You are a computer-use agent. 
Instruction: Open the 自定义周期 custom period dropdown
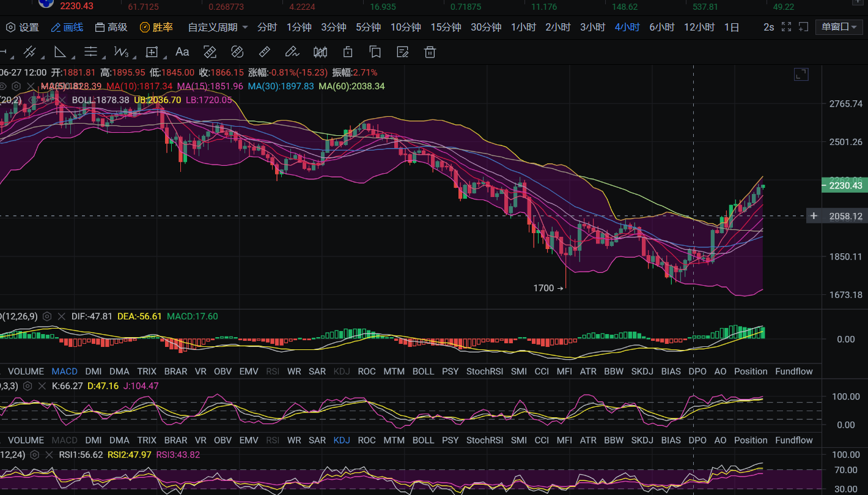point(218,27)
